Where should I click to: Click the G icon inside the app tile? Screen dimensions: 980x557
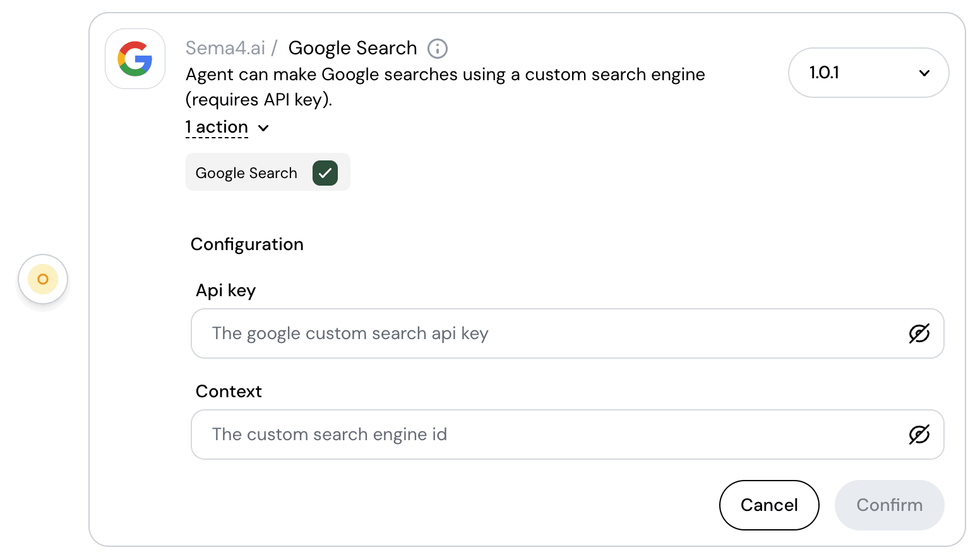coord(134,59)
